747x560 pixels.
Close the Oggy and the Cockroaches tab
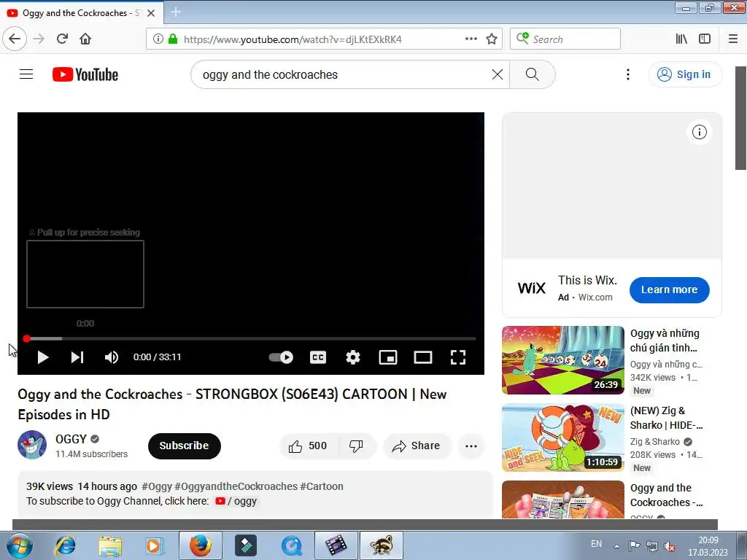[x=151, y=13]
